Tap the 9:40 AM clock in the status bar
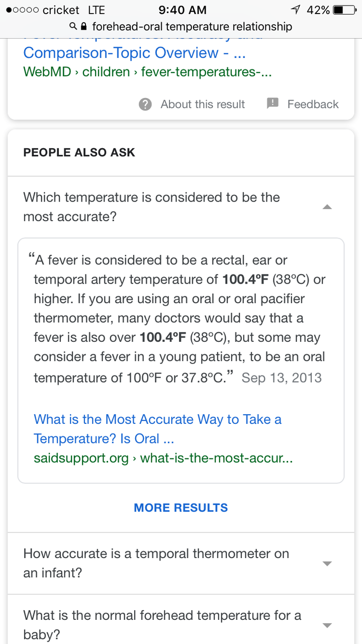This screenshot has height=644, width=362. pos(182,10)
